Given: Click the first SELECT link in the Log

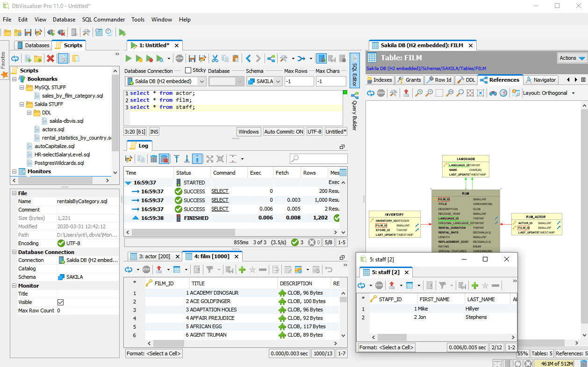Looking at the screenshot, I should point(220,191).
